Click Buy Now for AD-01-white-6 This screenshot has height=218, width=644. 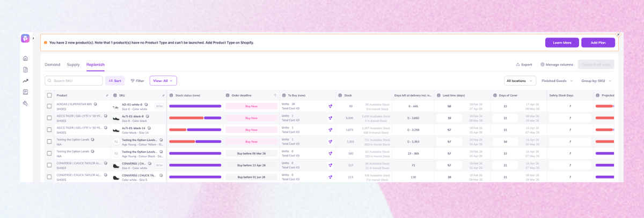(251, 106)
